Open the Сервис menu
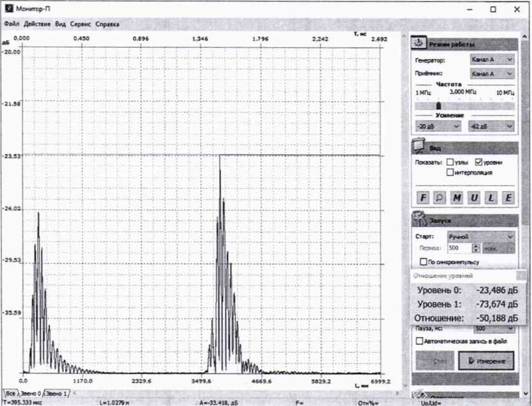Screen dimensions: 532x406 [x=80, y=24]
